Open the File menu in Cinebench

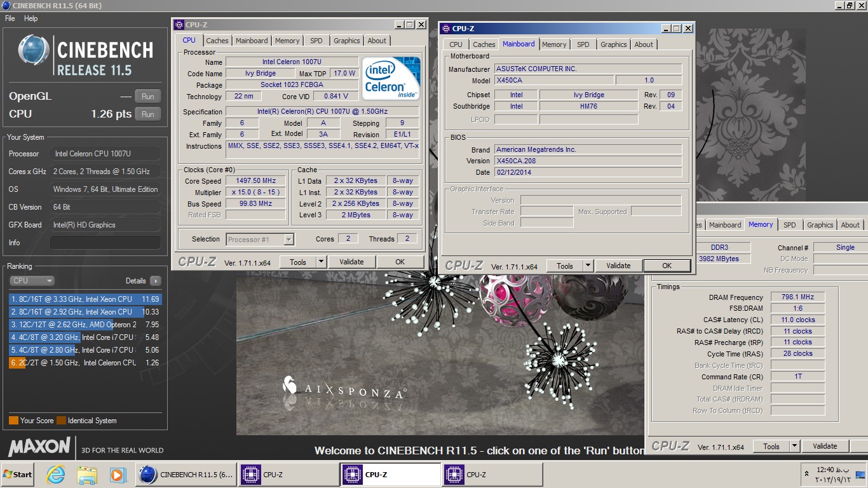click(10, 18)
